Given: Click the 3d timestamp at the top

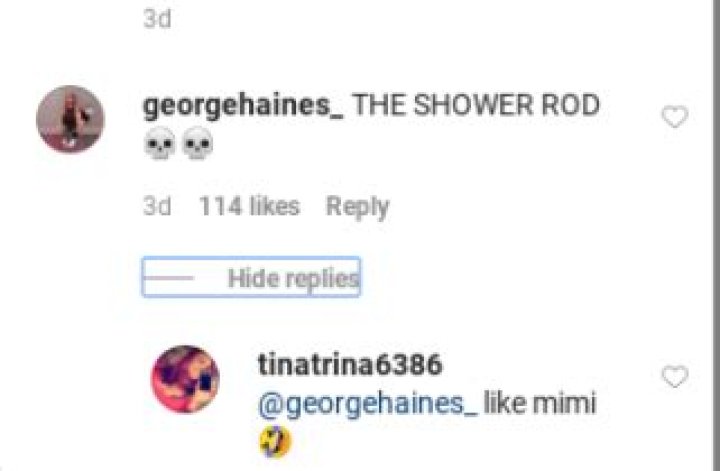Looking at the screenshot, I should click(157, 19).
